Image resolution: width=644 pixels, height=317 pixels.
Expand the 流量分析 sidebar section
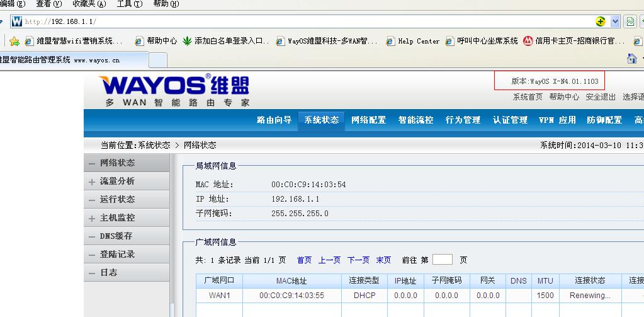117,182
